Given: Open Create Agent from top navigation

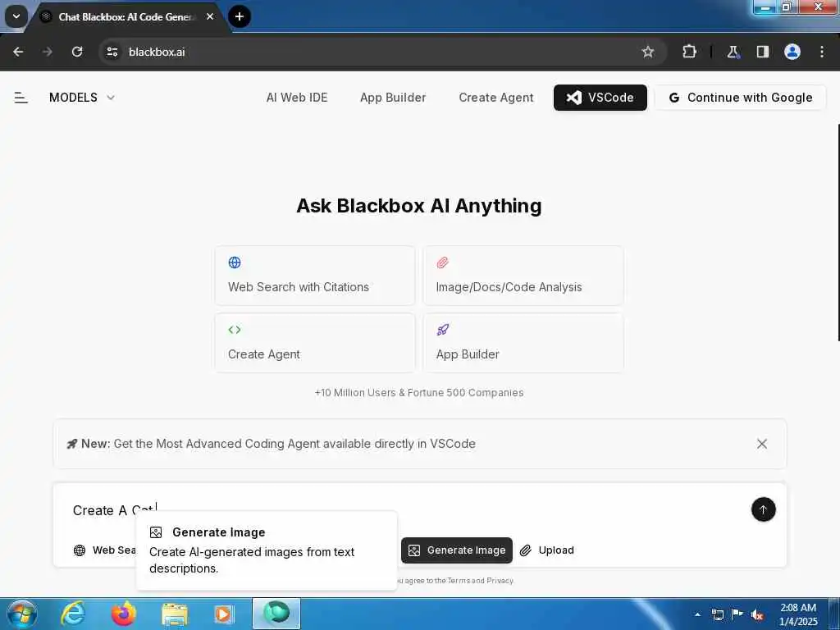Looking at the screenshot, I should tap(496, 98).
